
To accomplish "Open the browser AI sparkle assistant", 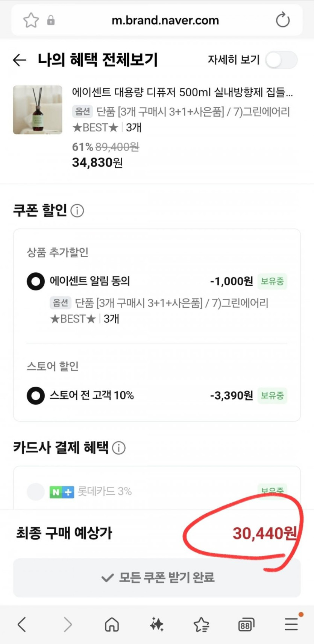I will [156, 625].
